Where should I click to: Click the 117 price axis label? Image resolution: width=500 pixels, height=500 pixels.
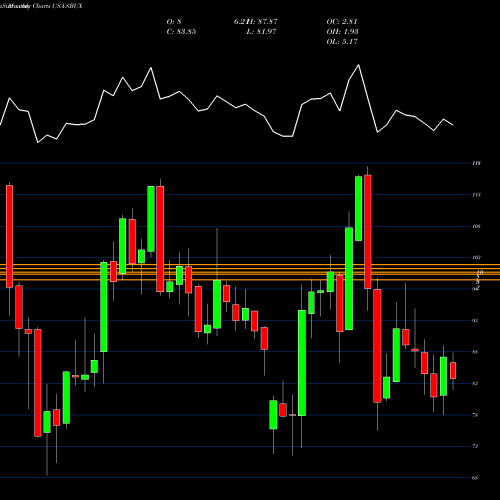pos(476,195)
